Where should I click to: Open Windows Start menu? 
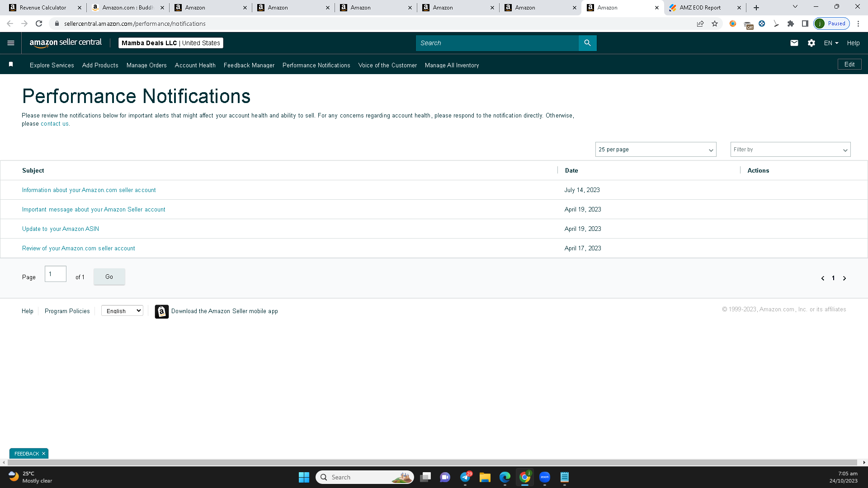coord(304,477)
